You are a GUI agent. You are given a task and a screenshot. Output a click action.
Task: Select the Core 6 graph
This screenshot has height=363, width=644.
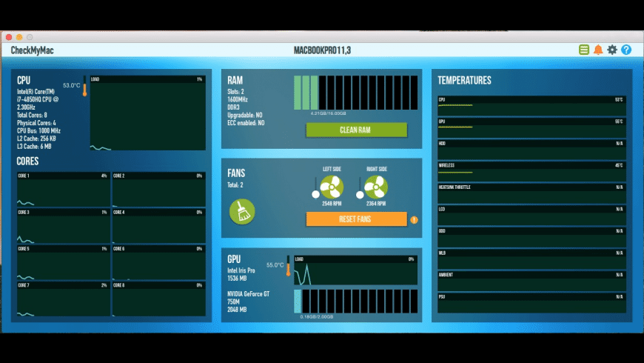[158, 262]
